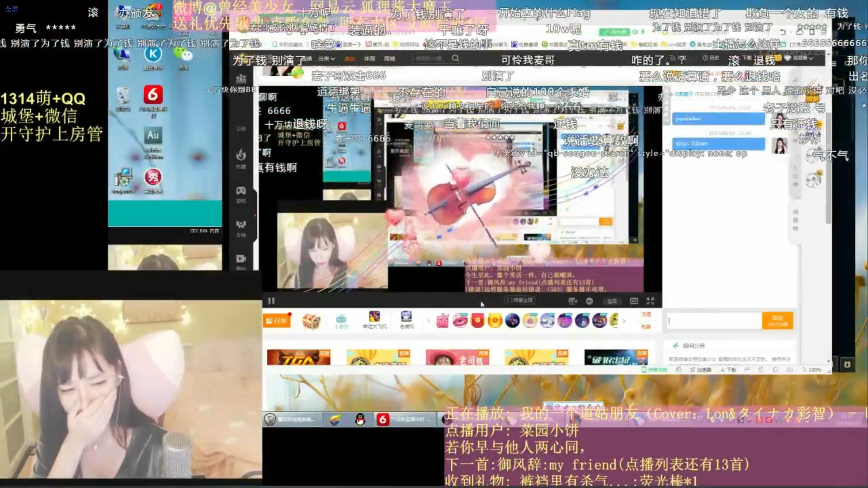Click the 老司机 stream thumbnail
The image size is (868, 488).
click(x=457, y=357)
